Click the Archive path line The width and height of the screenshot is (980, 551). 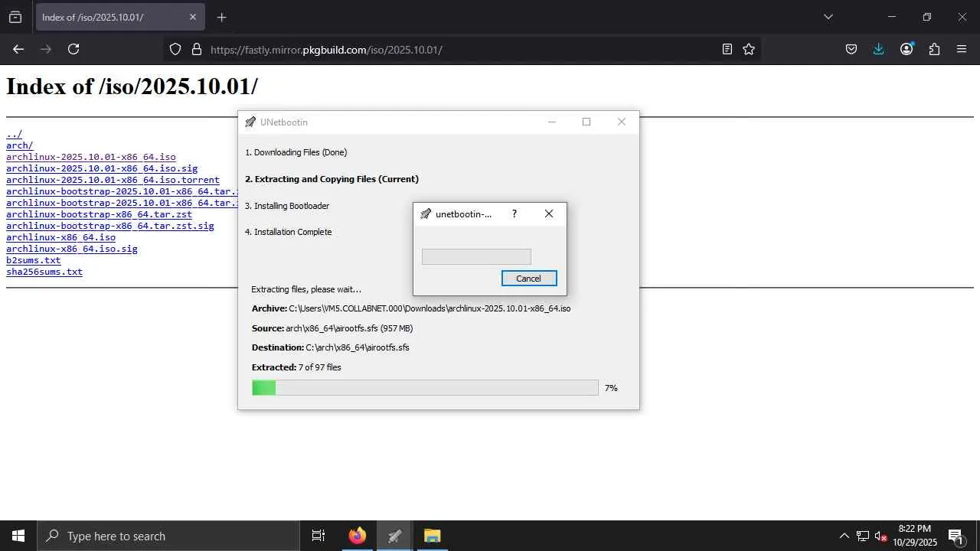coord(411,308)
